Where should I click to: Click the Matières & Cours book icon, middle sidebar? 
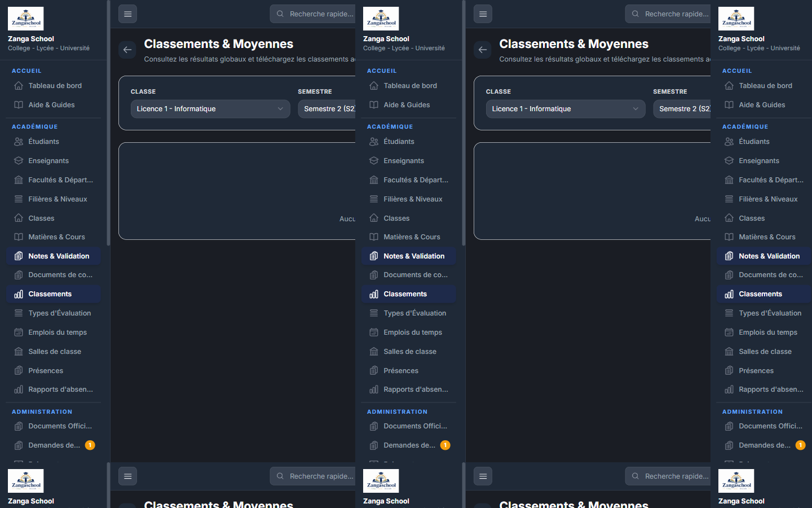(374, 237)
